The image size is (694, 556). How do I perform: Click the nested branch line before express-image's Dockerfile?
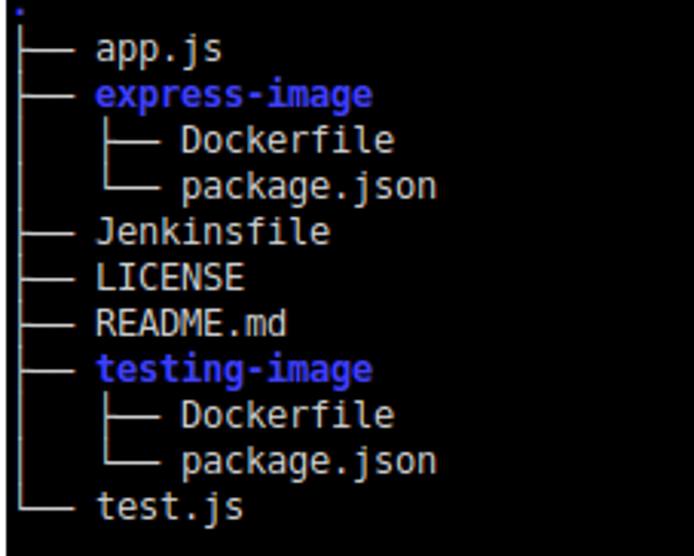132,140
